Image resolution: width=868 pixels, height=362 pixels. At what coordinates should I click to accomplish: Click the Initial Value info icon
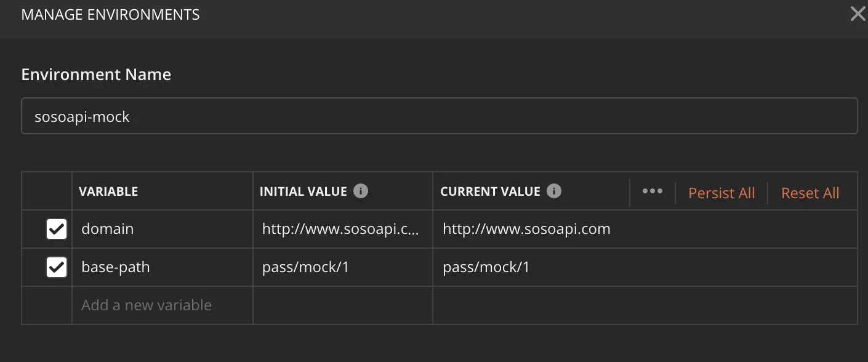[361, 191]
